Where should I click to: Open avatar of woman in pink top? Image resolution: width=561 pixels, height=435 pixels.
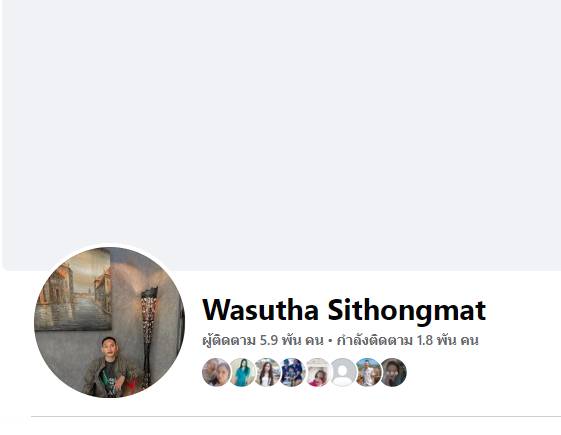pyautogui.click(x=317, y=372)
